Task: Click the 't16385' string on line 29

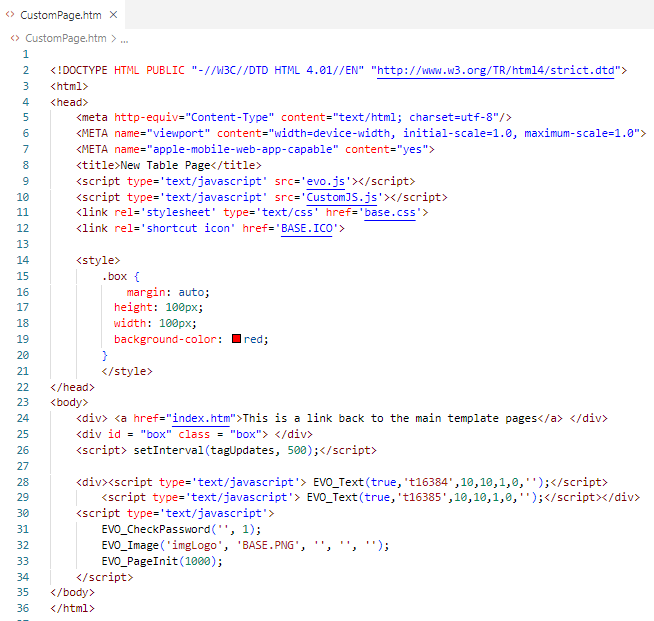Action: tap(422, 498)
